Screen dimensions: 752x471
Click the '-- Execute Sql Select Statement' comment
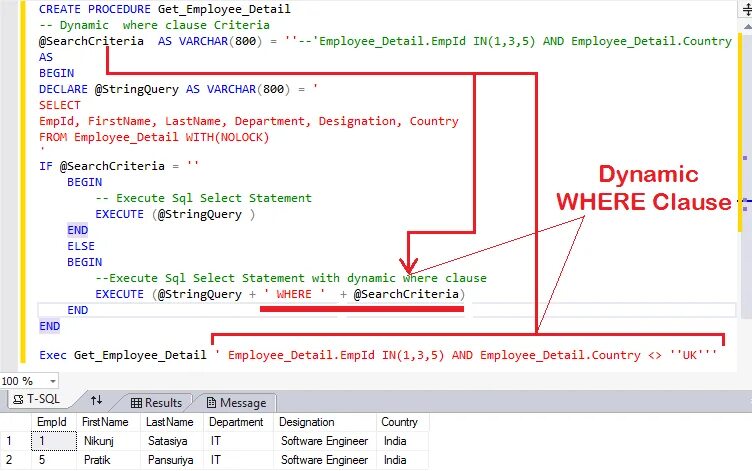tap(203, 198)
